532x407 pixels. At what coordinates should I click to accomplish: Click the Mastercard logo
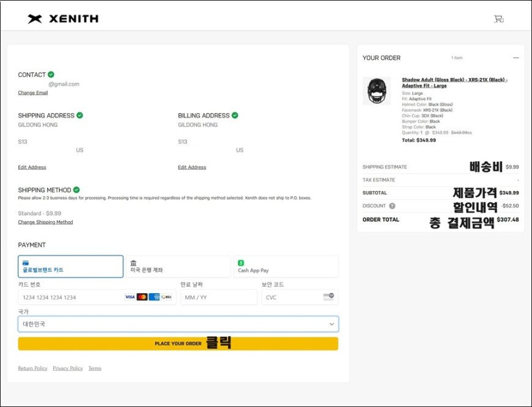point(142,297)
